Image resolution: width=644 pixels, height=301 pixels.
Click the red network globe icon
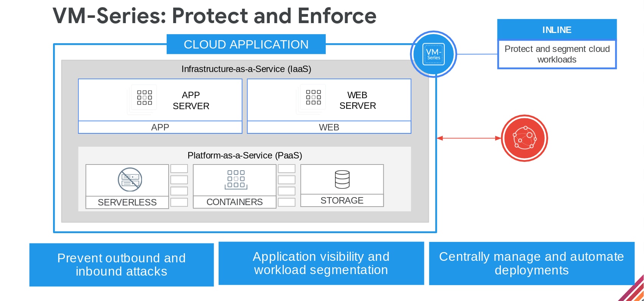524,138
